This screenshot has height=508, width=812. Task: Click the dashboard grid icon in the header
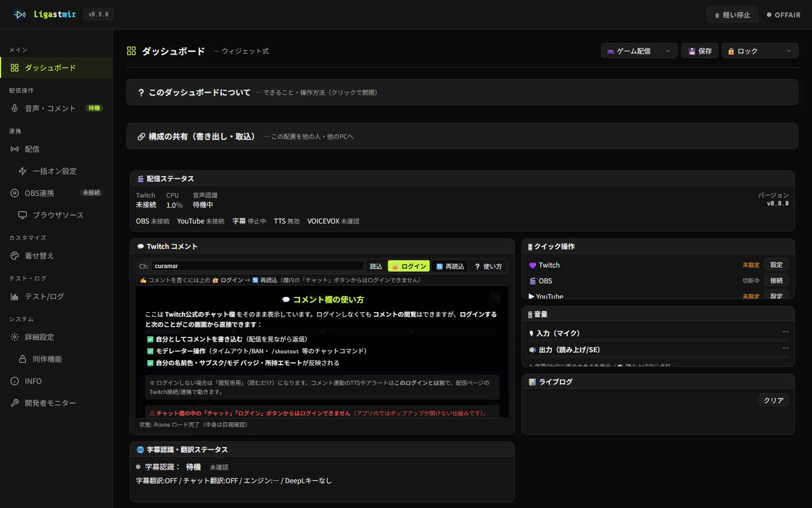131,51
